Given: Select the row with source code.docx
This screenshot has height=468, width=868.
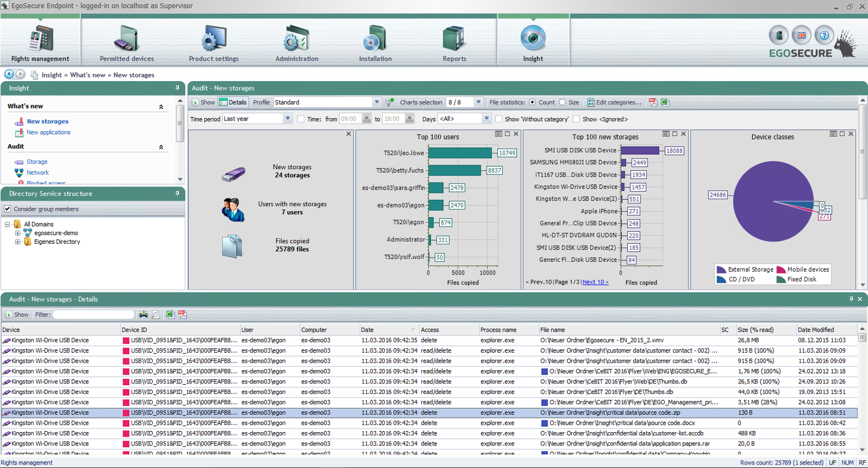Looking at the screenshot, I should click(x=429, y=423).
